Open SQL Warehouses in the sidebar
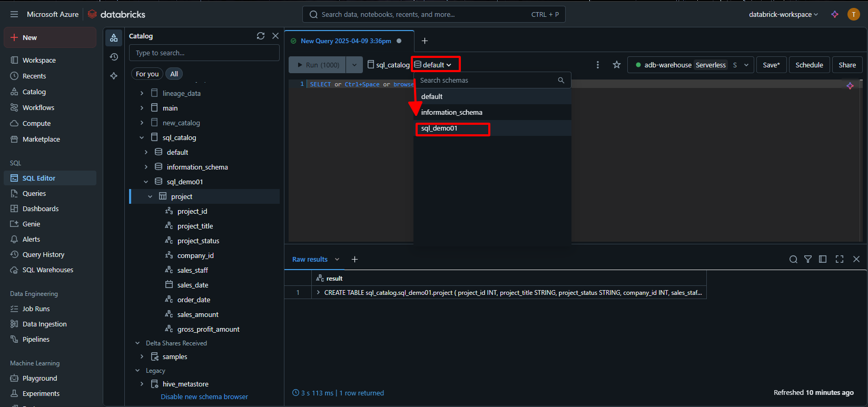Screen dimensions: 868x407 tap(47, 270)
